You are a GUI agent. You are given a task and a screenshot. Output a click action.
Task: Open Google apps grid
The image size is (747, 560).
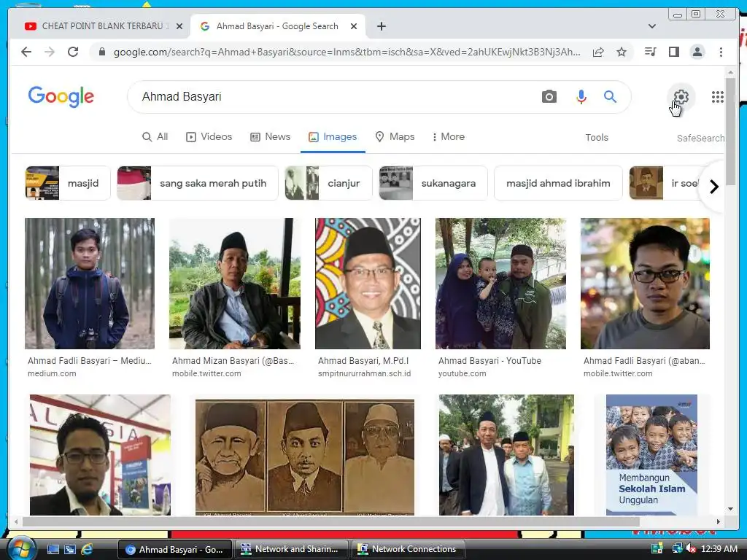coord(718,97)
